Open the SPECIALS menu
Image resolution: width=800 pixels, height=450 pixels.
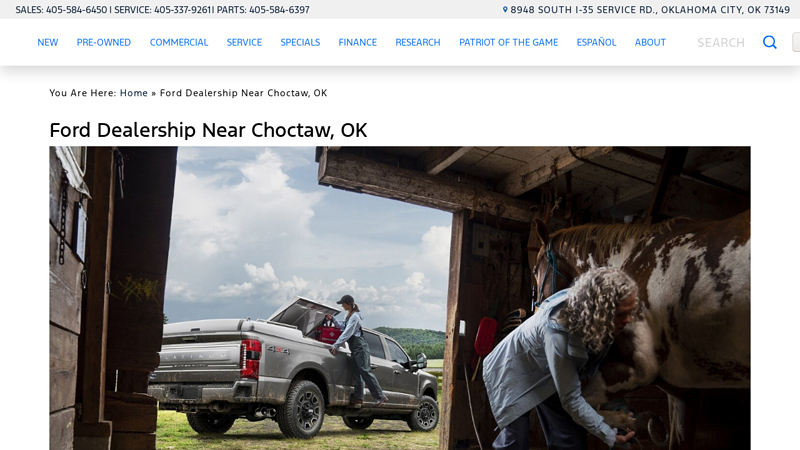300,42
